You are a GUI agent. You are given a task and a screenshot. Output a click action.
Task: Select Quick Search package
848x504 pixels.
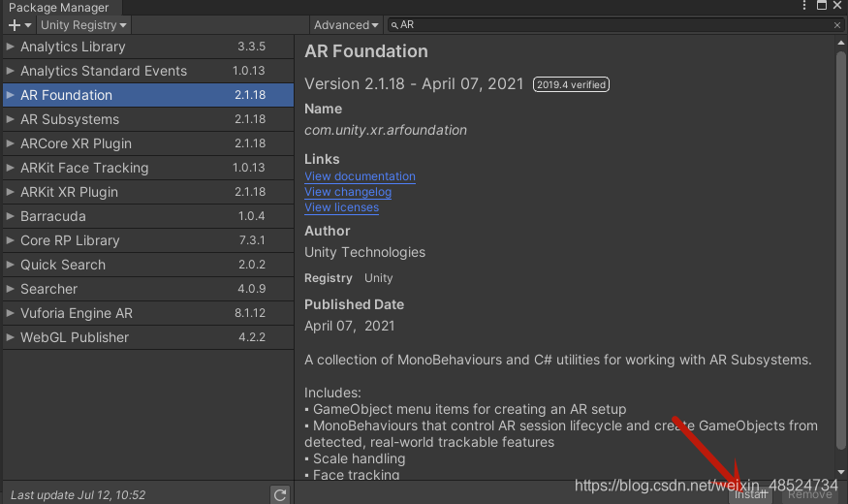[x=148, y=265]
